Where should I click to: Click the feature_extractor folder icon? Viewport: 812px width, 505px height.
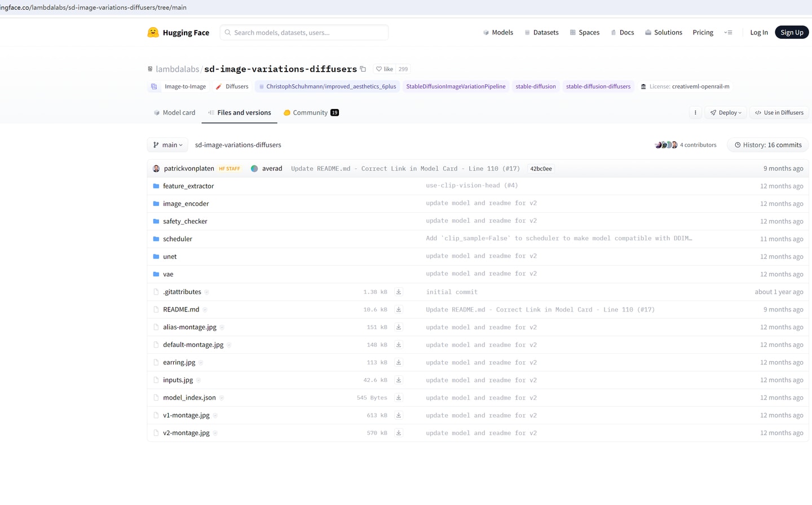coord(156,186)
